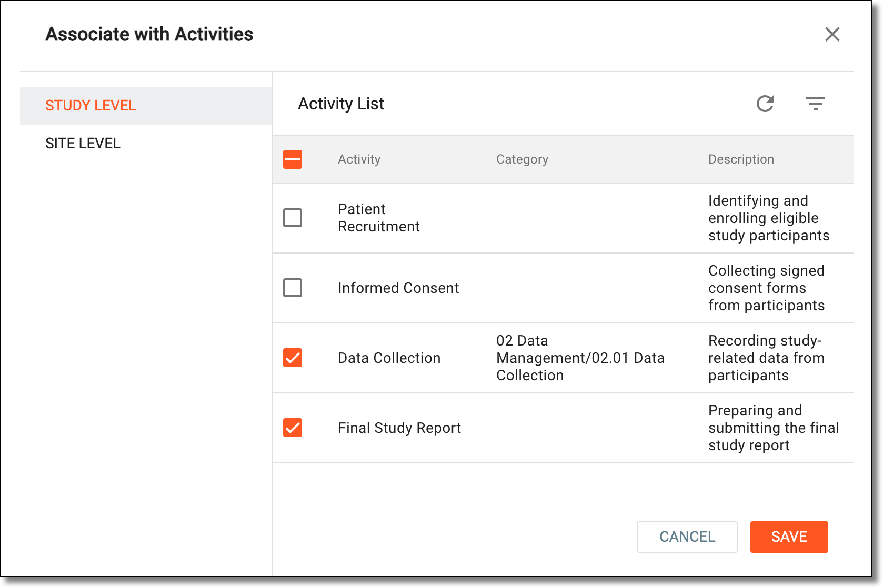Select the Data Collection activity name
883x588 pixels.
pos(389,358)
